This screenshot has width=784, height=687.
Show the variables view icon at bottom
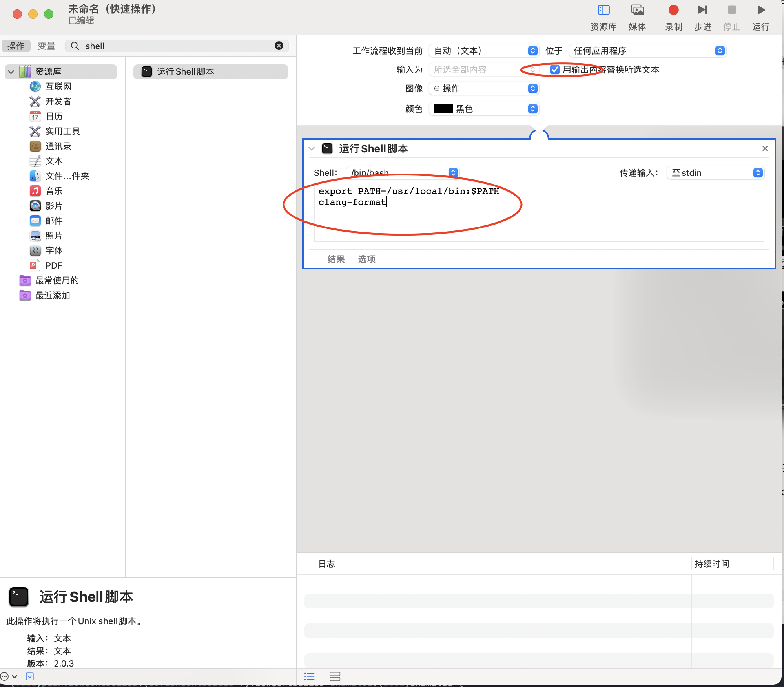(335, 676)
